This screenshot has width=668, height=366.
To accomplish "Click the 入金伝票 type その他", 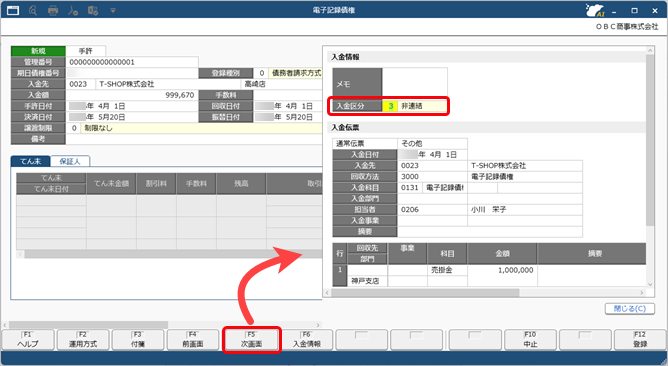I will 432,144.
